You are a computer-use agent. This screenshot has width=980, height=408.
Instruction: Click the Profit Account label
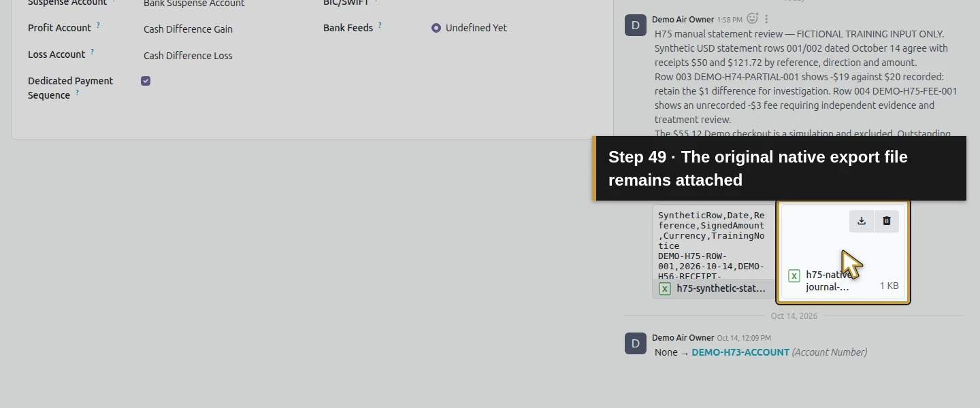point(59,28)
